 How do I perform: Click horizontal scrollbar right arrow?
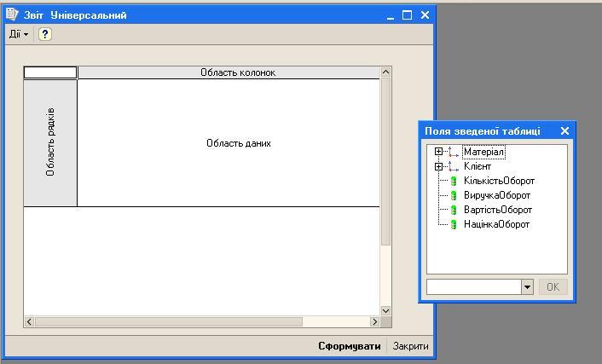(x=374, y=321)
